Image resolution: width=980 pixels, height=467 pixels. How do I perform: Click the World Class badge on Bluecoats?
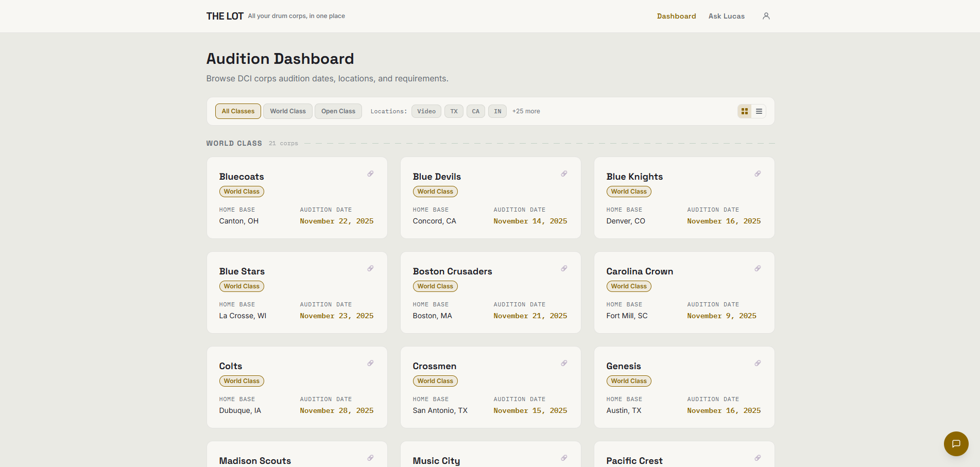pyautogui.click(x=242, y=192)
